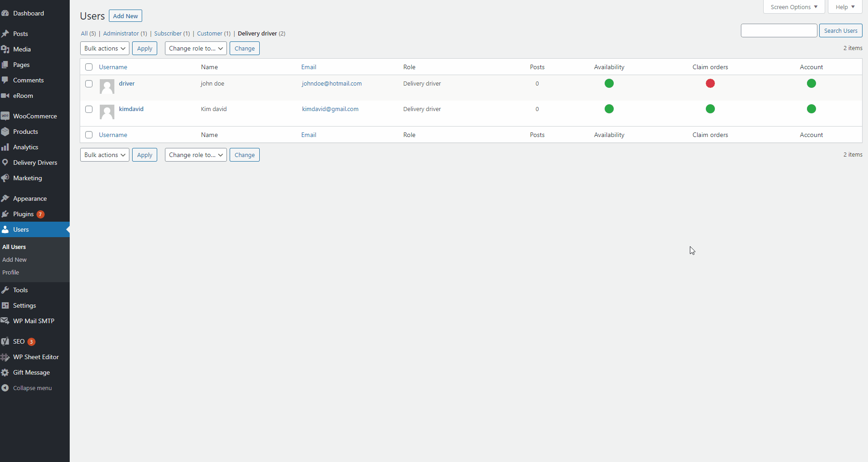The width and height of the screenshot is (868, 462).
Task: Click the bottom Apply button
Action: [x=144, y=155]
